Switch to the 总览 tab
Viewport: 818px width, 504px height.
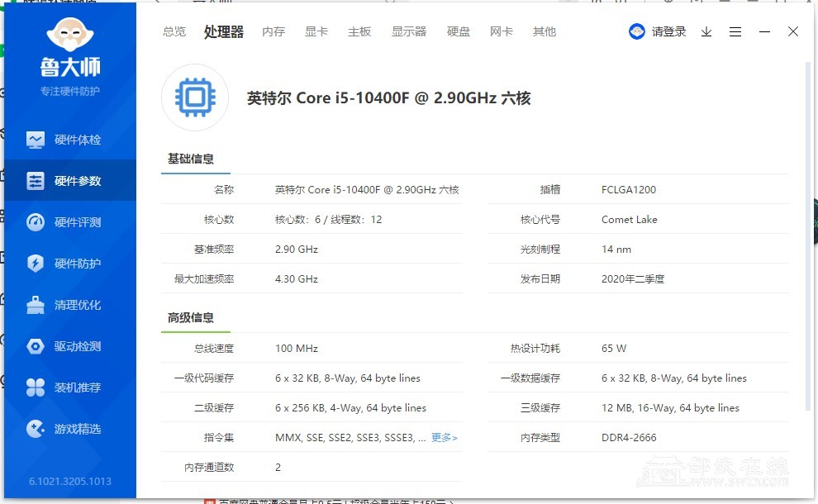point(174,31)
